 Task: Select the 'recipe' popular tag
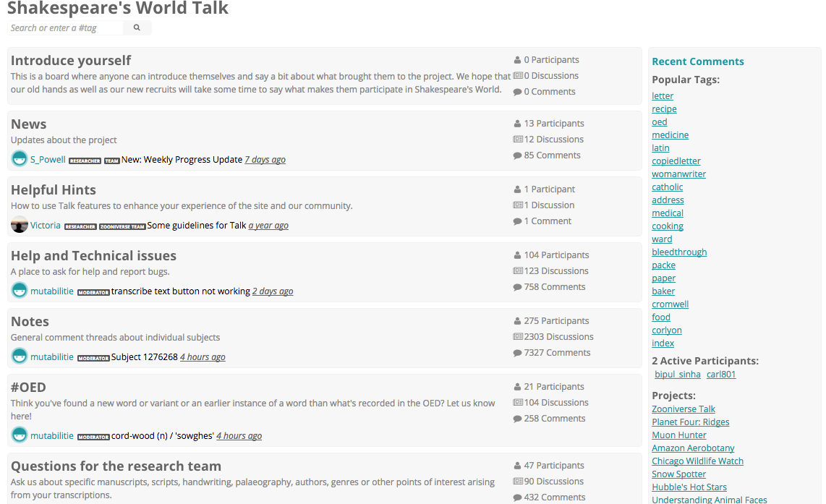[664, 109]
